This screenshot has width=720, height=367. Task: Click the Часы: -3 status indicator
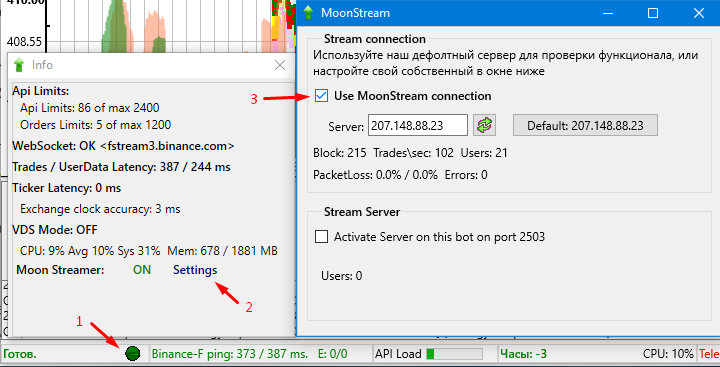click(x=523, y=354)
